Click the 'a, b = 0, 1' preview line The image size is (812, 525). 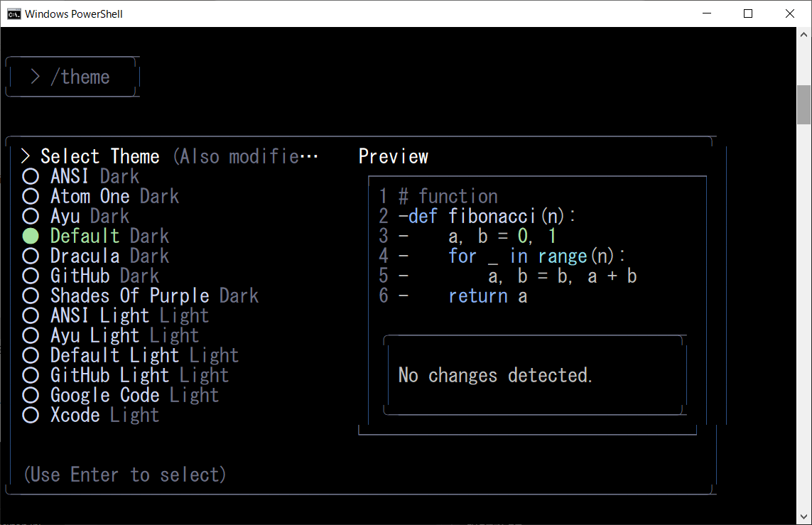(x=502, y=236)
